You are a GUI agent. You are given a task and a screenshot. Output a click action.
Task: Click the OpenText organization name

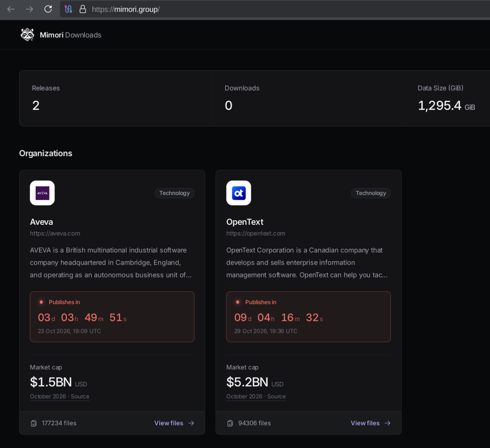[245, 222]
